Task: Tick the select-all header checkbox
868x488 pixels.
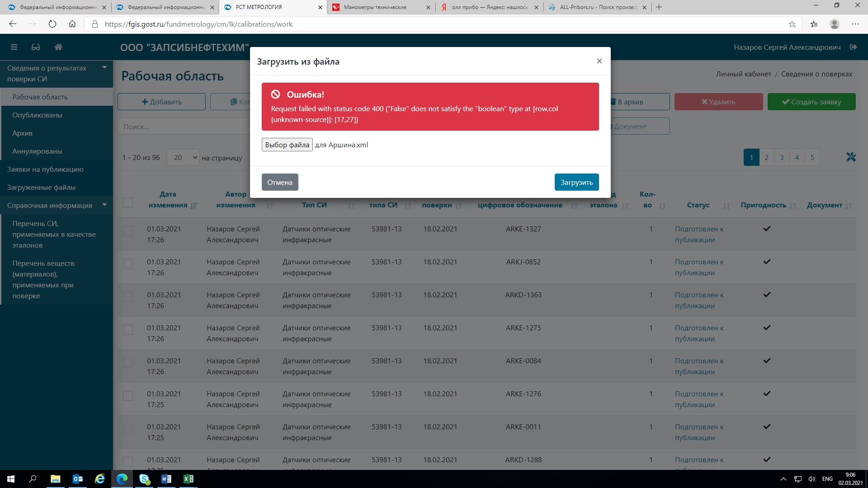Action: coord(128,203)
